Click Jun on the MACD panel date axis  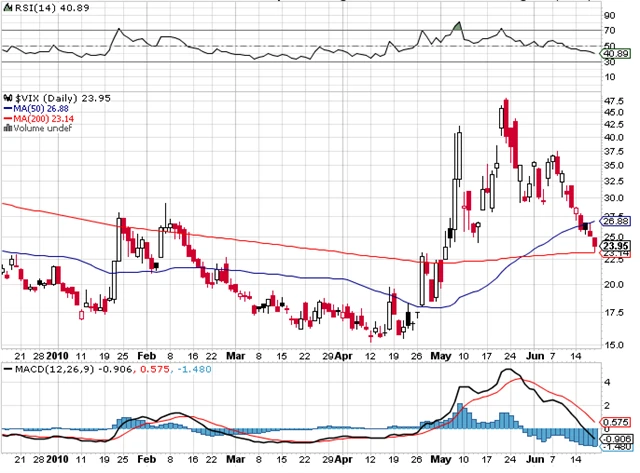pyautogui.click(x=535, y=459)
